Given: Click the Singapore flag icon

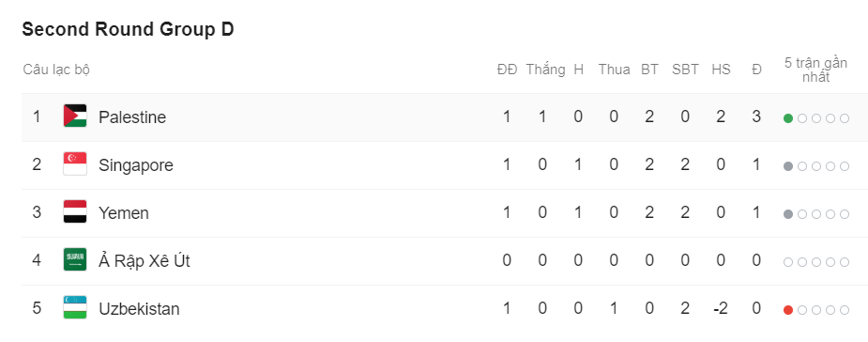Looking at the screenshot, I should tap(75, 164).
